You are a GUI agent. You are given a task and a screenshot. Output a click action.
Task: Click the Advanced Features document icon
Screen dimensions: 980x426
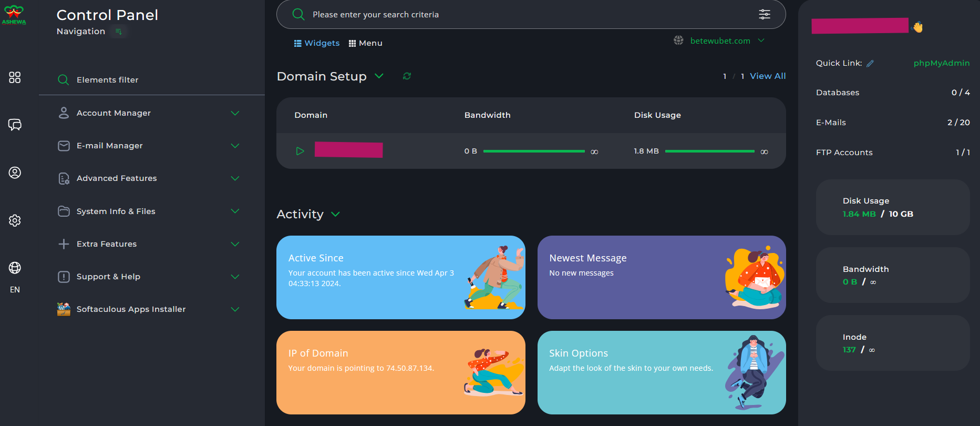(x=64, y=179)
